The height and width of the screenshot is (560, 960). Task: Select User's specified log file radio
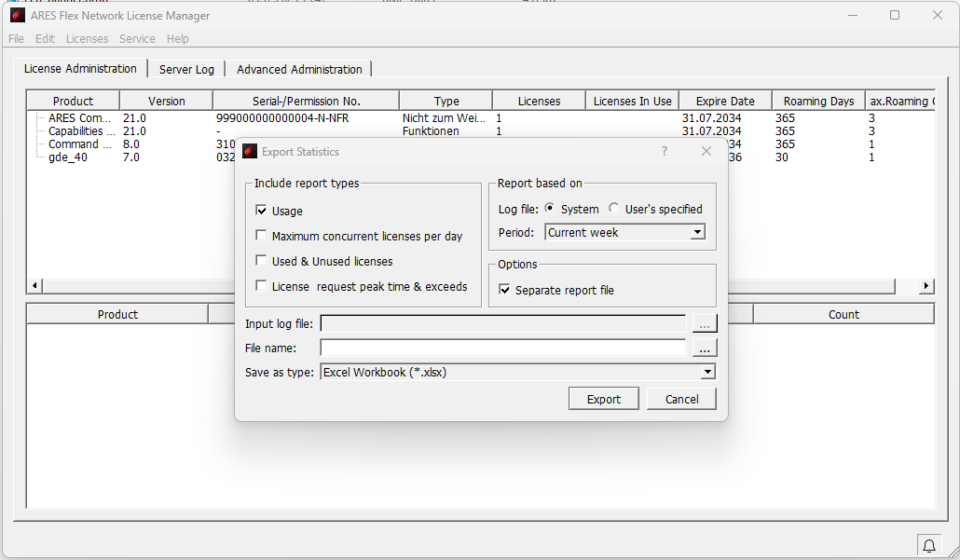(613, 209)
